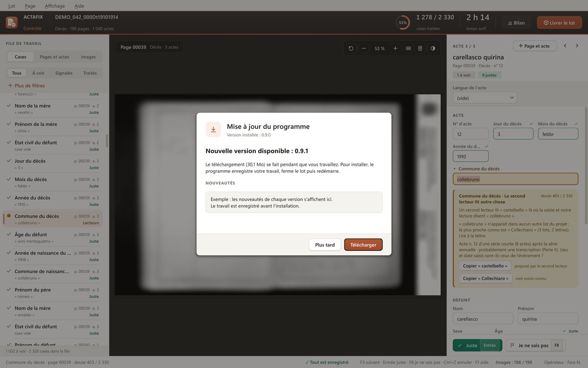Open the Langue de l'acte dropdown

click(485, 98)
